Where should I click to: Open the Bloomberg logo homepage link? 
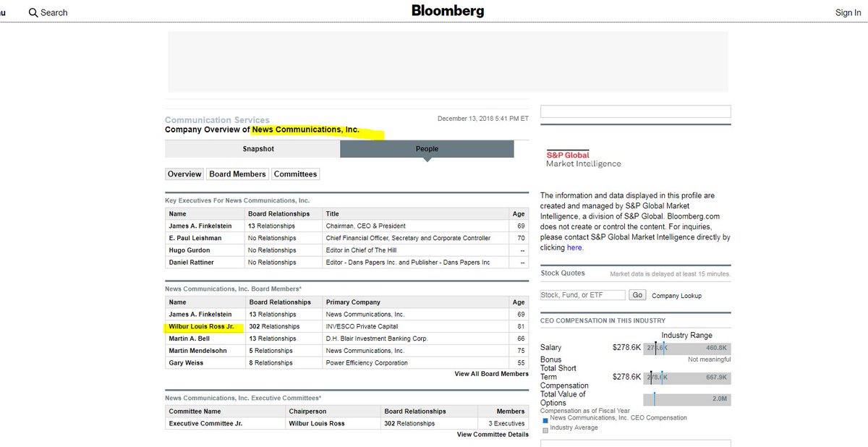448,11
